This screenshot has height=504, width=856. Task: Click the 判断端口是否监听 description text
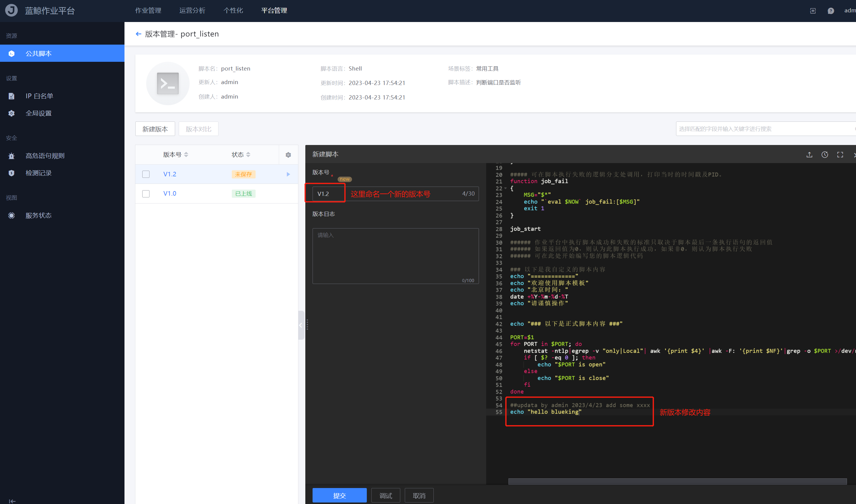coord(498,83)
